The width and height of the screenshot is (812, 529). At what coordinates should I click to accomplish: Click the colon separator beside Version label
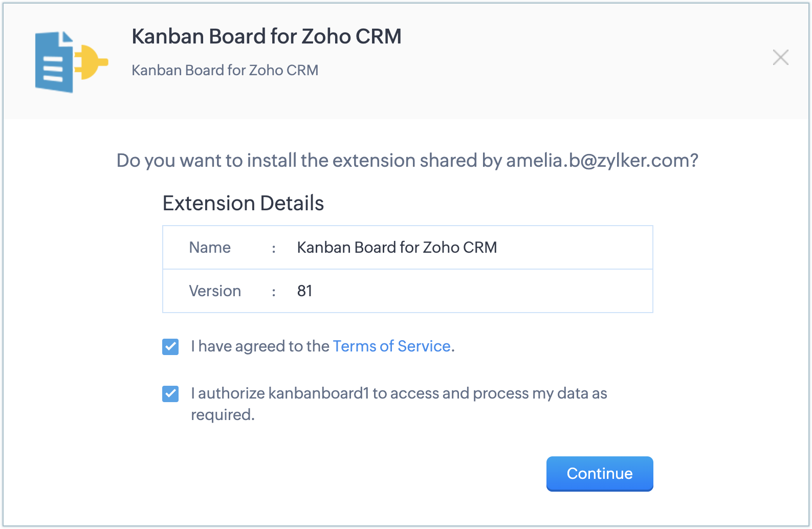click(274, 292)
